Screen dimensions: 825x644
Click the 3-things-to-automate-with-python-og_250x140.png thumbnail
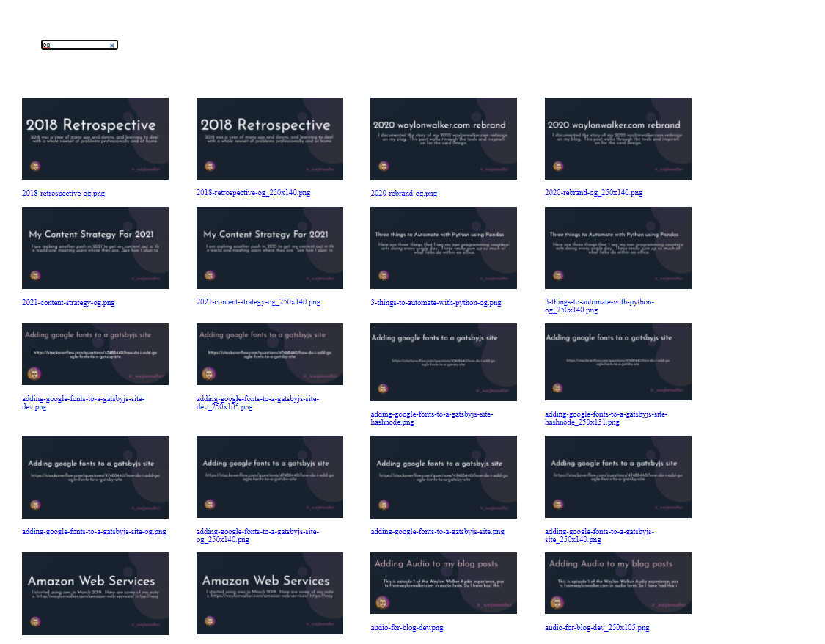click(x=617, y=248)
